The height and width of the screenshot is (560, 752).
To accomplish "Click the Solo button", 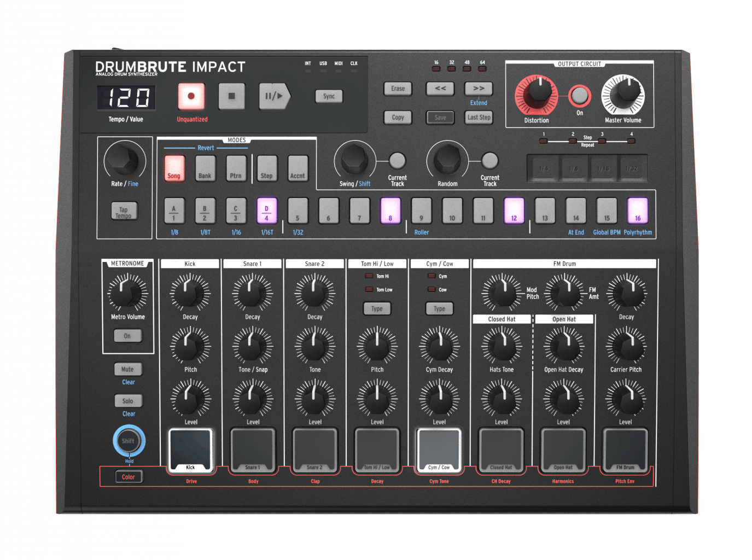I will [x=127, y=401].
